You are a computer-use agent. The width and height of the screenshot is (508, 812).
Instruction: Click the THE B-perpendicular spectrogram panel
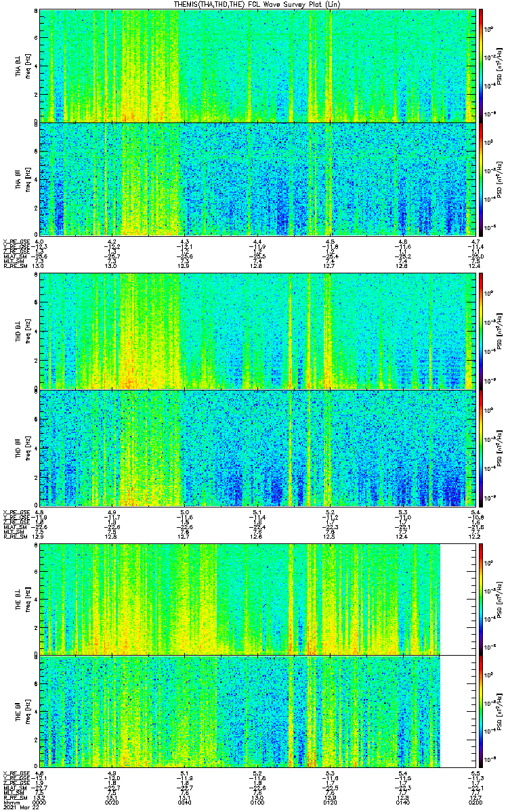257,600
